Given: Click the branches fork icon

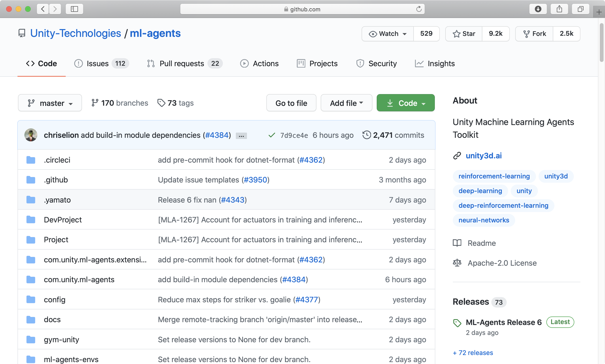Looking at the screenshot, I should tap(95, 103).
